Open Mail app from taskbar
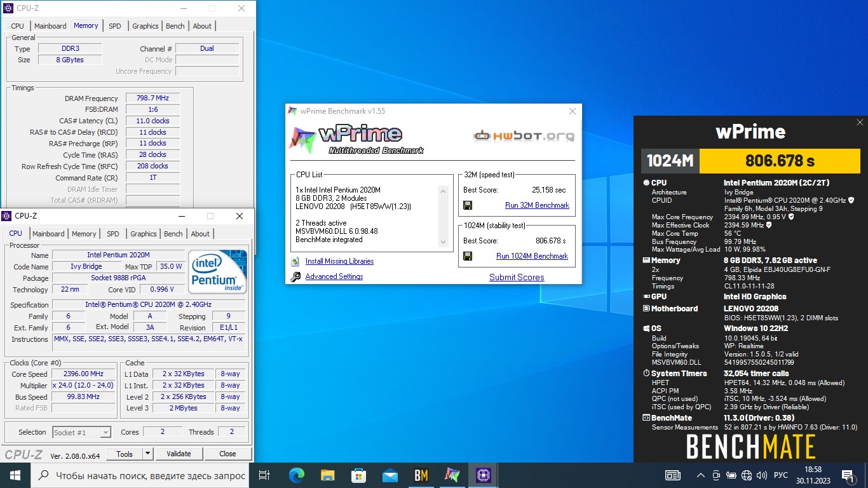Viewport: 868px width, 488px height. [x=390, y=475]
